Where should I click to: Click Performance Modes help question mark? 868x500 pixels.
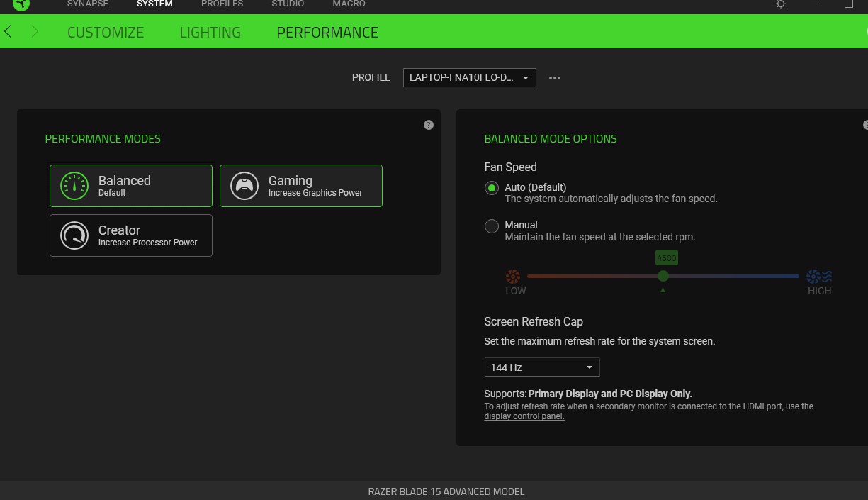click(x=429, y=125)
